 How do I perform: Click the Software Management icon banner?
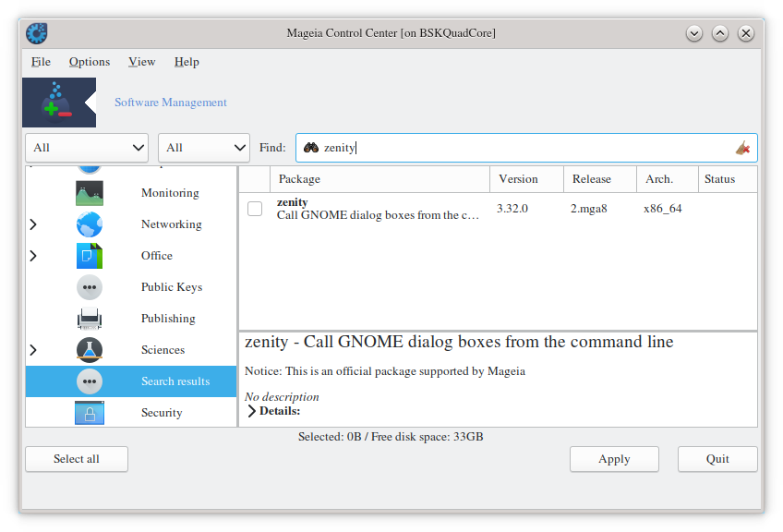pyautogui.click(x=59, y=103)
